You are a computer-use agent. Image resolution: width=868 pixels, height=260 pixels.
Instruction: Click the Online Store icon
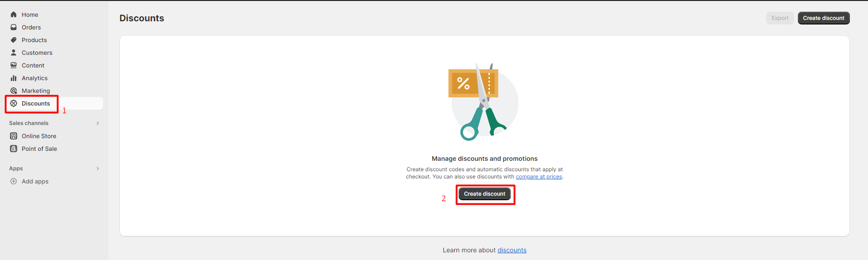point(14,136)
